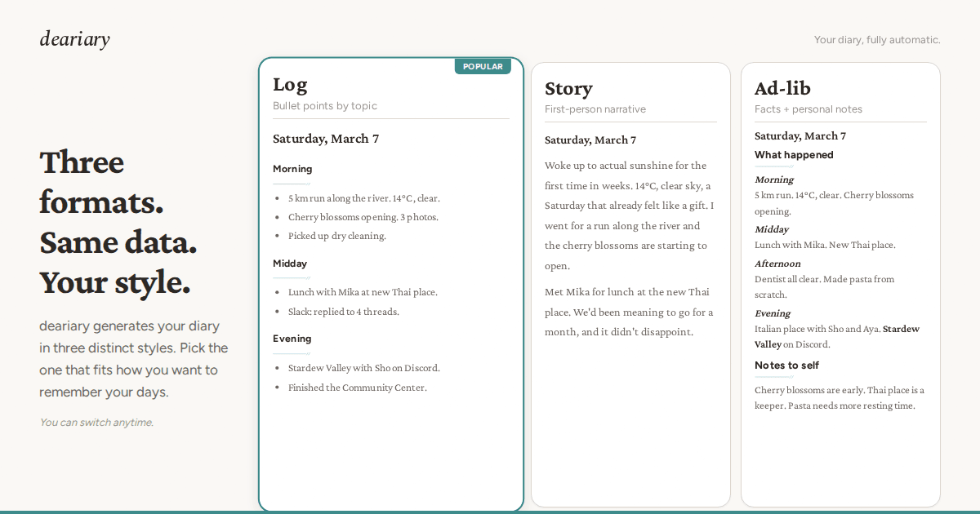980x514 pixels.
Task: Click the 'Bullet points by topic' subtitle
Action: click(x=325, y=105)
